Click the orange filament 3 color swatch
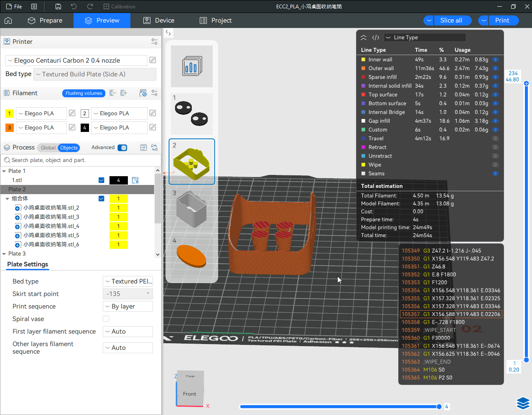The height and width of the screenshot is (415, 532). click(x=10, y=128)
